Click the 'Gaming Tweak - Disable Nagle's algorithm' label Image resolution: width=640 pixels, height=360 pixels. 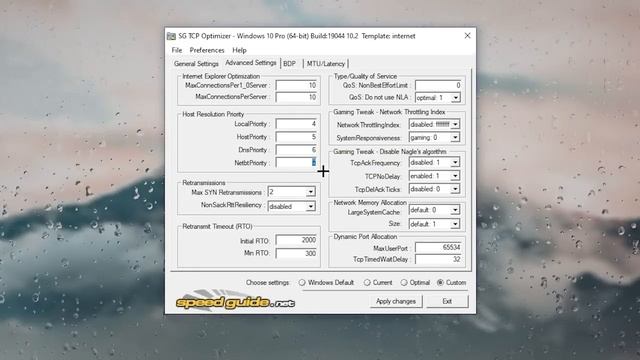pyautogui.click(x=390, y=152)
